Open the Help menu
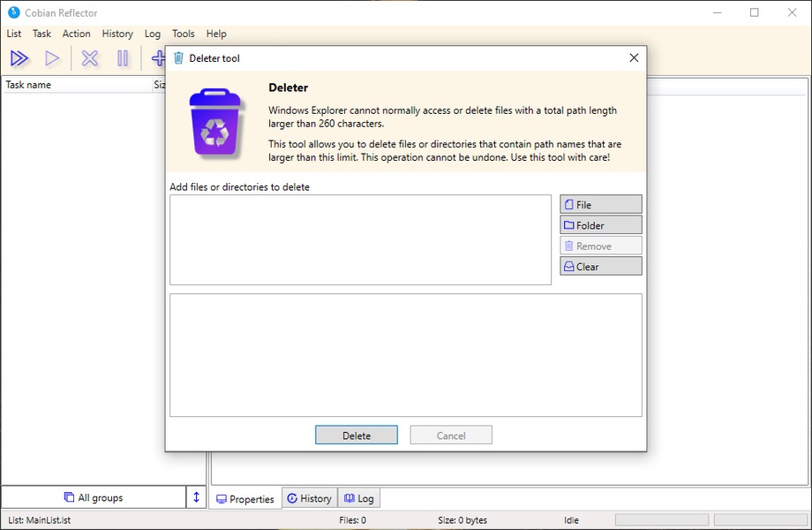The height and width of the screenshot is (530, 812). click(216, 34)
